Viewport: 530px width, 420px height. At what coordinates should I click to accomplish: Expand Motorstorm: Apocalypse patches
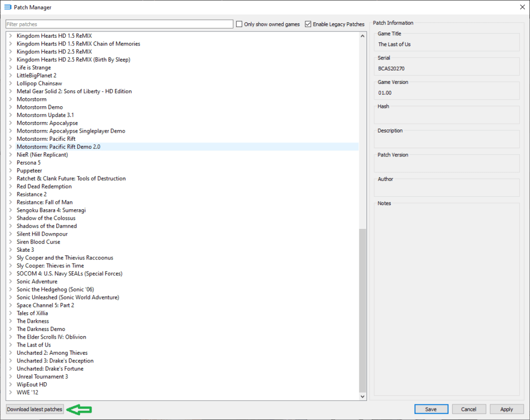click(10, 123)
